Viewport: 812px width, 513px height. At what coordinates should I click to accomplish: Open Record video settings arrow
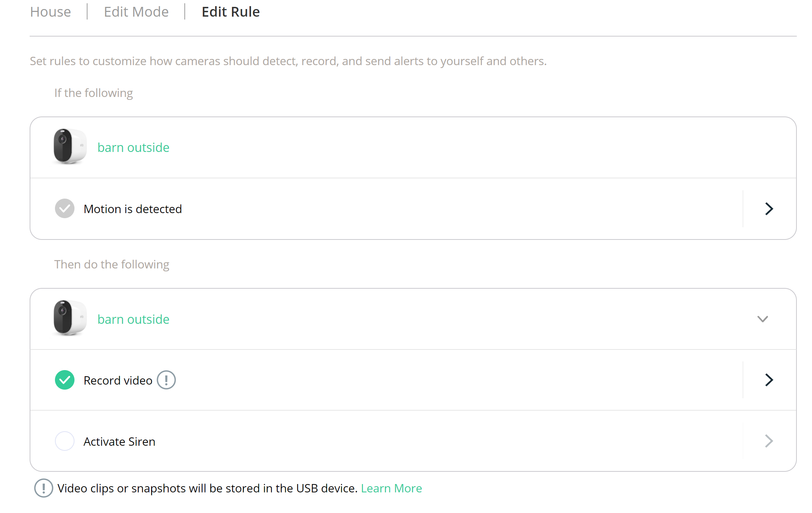769,380
